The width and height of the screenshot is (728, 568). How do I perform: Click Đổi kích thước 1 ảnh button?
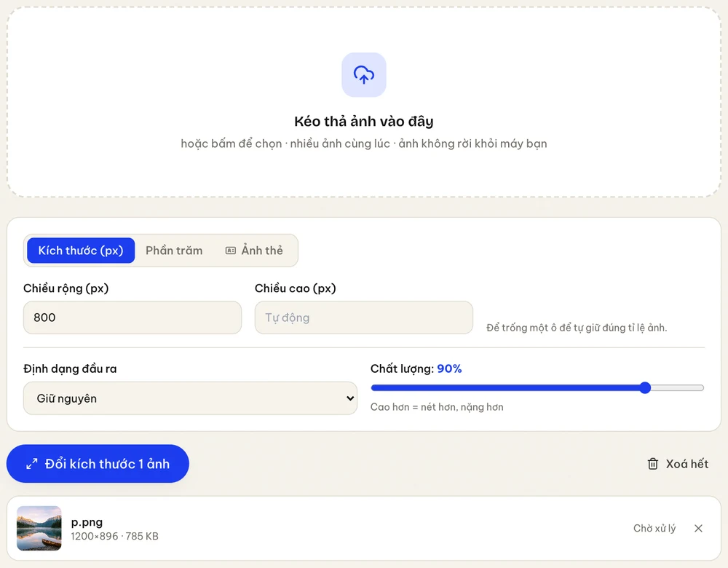click(x=98, y=464)
